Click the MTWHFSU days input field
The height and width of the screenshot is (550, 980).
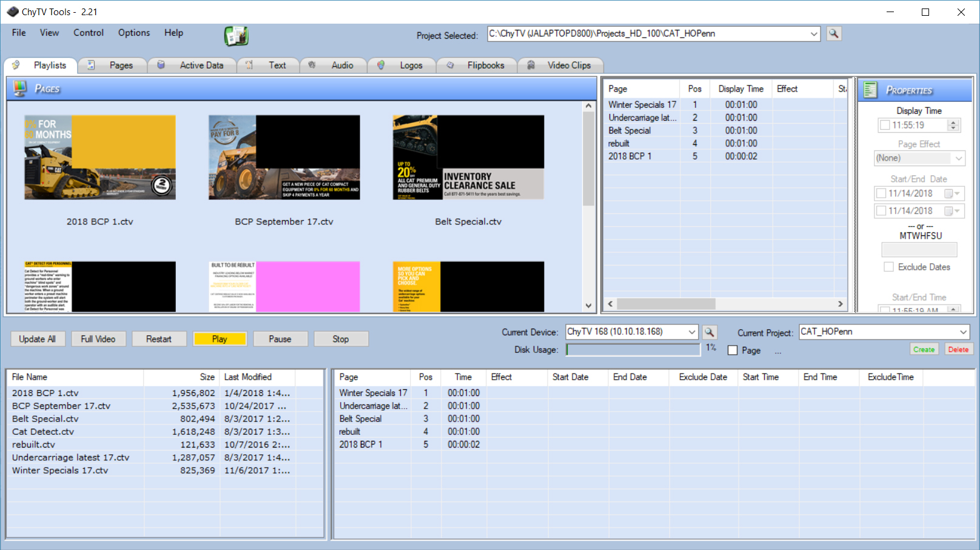pos(919,250)
